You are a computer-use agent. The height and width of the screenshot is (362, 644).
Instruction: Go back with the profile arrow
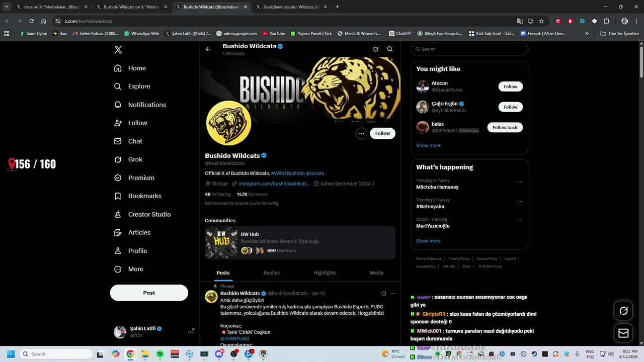[208, 49]
